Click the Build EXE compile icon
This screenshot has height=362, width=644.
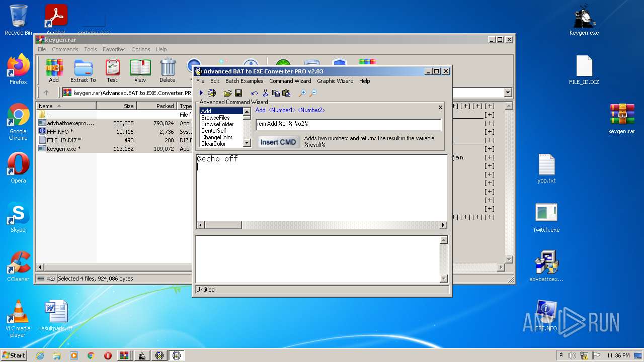tap(212, 93)
